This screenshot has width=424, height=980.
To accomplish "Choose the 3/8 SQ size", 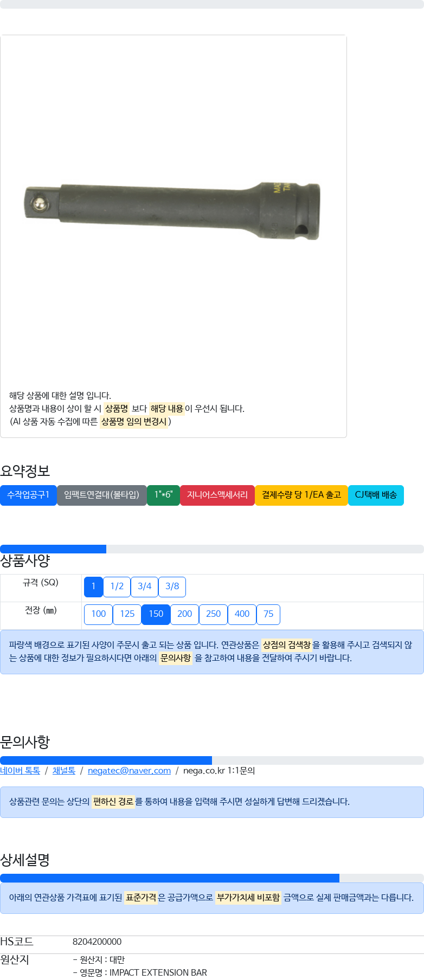I will 172,586.
